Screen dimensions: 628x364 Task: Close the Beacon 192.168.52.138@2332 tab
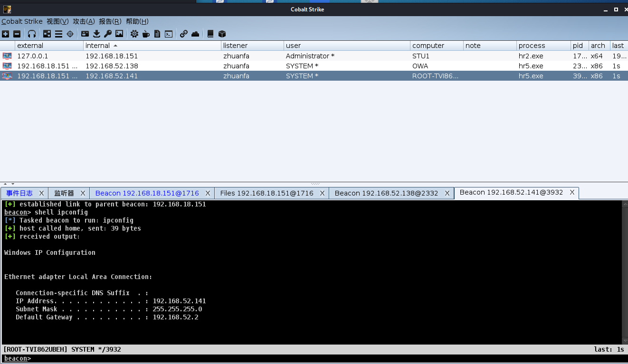(x=447, y=193)
